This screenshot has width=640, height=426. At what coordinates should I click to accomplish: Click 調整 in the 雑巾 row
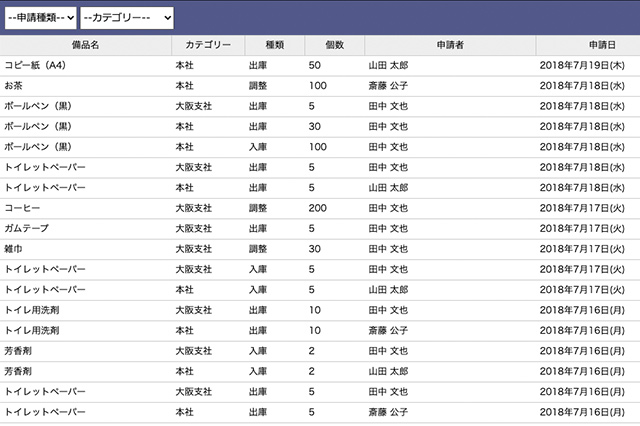(x=258, y=249)
